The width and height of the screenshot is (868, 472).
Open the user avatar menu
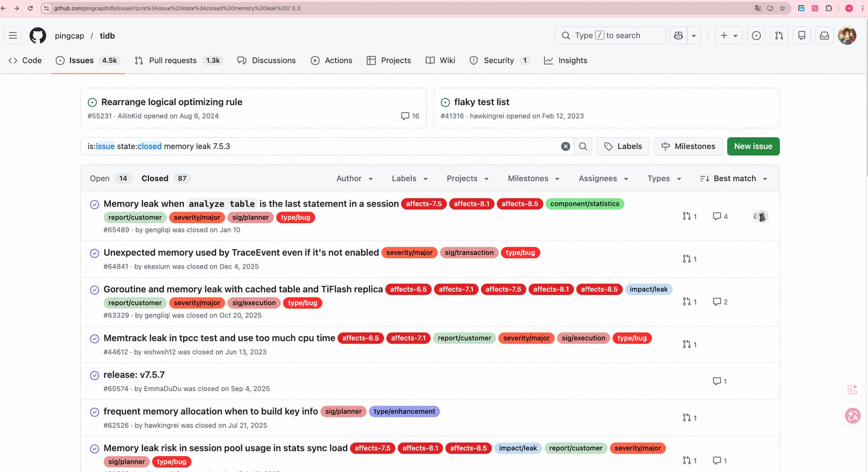(847, 36)
